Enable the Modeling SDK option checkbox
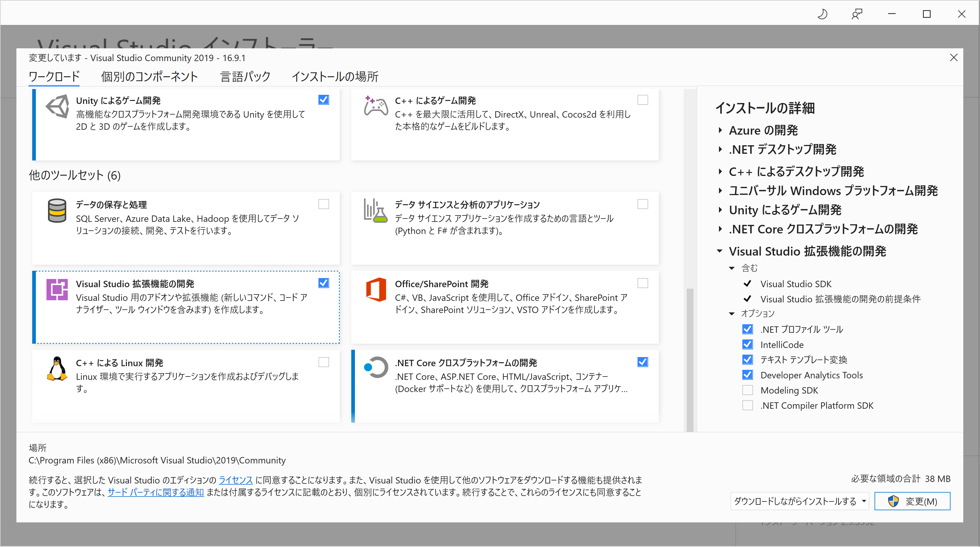Image resolution: width=980 pixels, height=547 pixels. click(748, 390)
